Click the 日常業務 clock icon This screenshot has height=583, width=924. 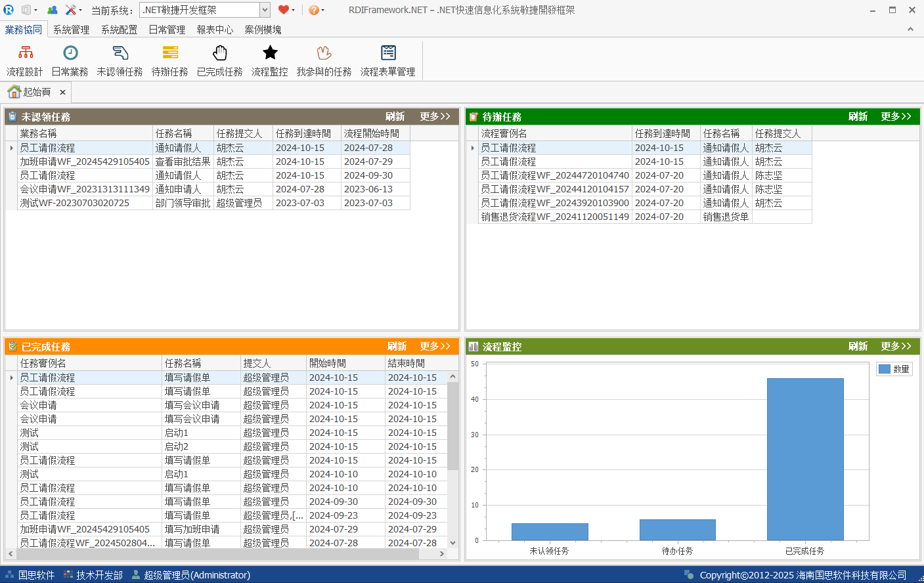[70, 53]
